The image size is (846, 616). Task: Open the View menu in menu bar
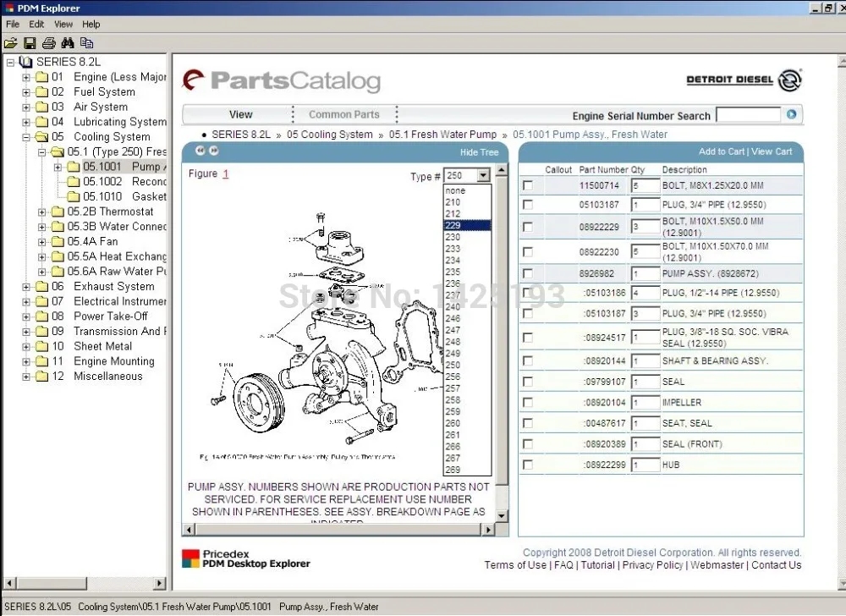coord(63,25)
